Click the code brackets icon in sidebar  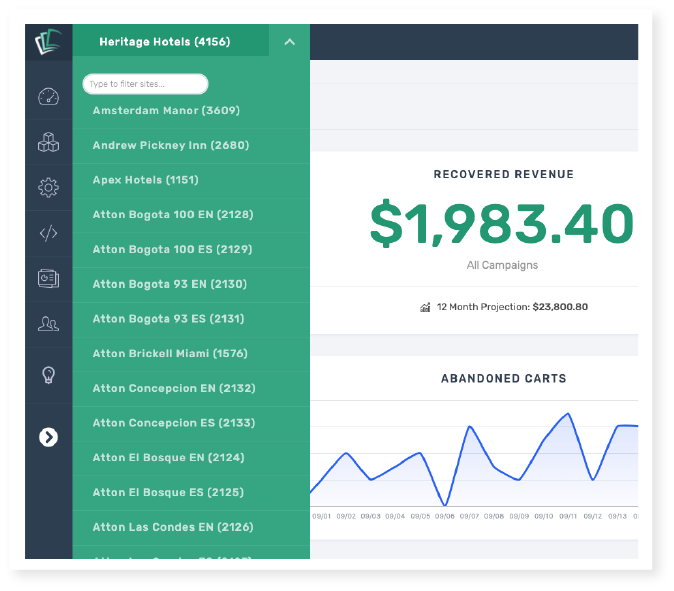coord(48,233)
